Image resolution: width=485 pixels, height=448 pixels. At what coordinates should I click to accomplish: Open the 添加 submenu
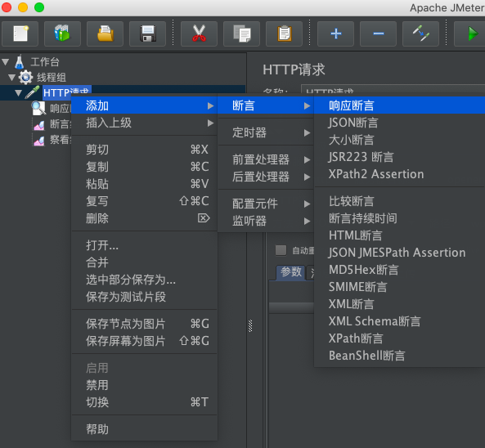pyautogui.click(x=145, y=105)
